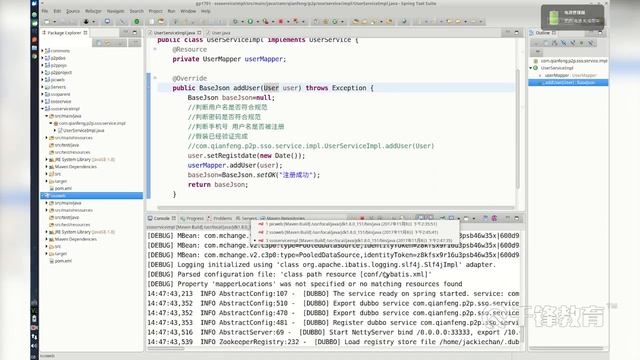Open the Debug configurations dropdown arrow
The height and width of the screenshot is (360, 640).
pyautogui.click(x=242, y=22)
